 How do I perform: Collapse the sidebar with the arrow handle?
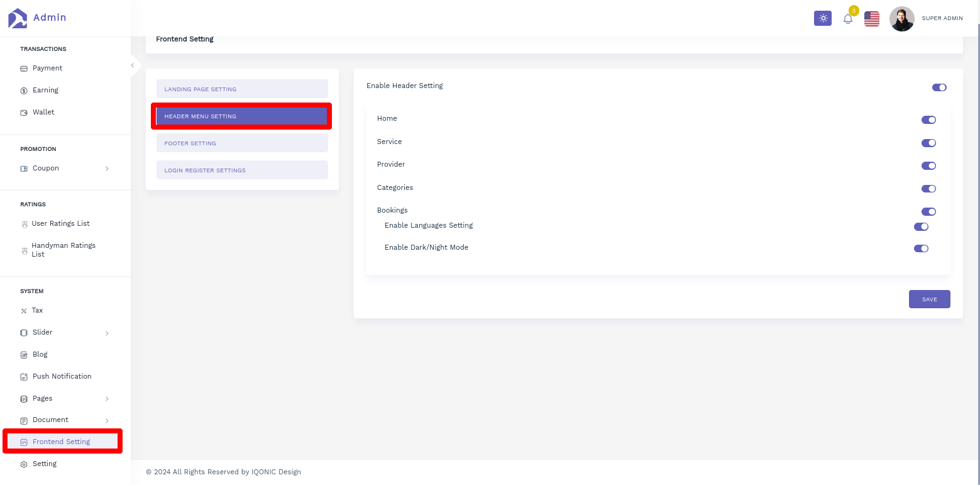[133, 65]
